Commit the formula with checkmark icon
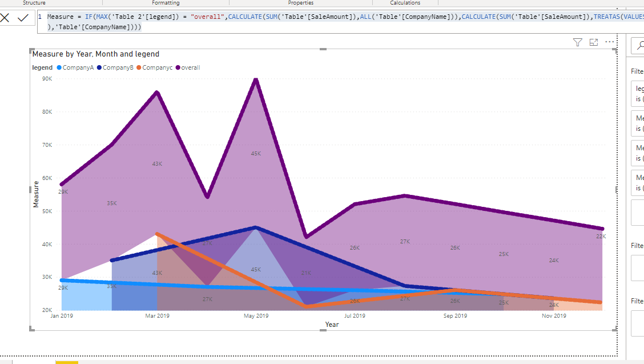644x364 pixels. [23, 18]
